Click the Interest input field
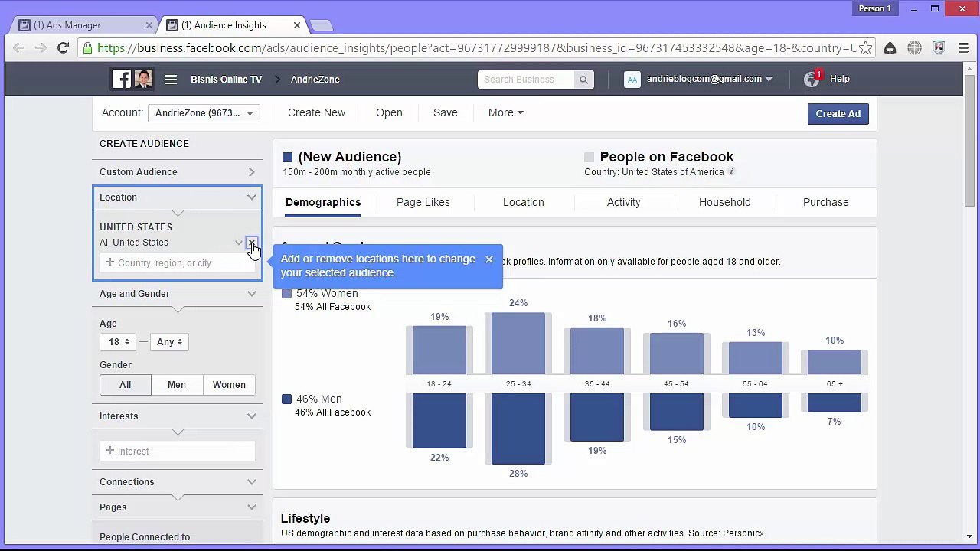Screen dimensions: 980x551 pos(178,451)
